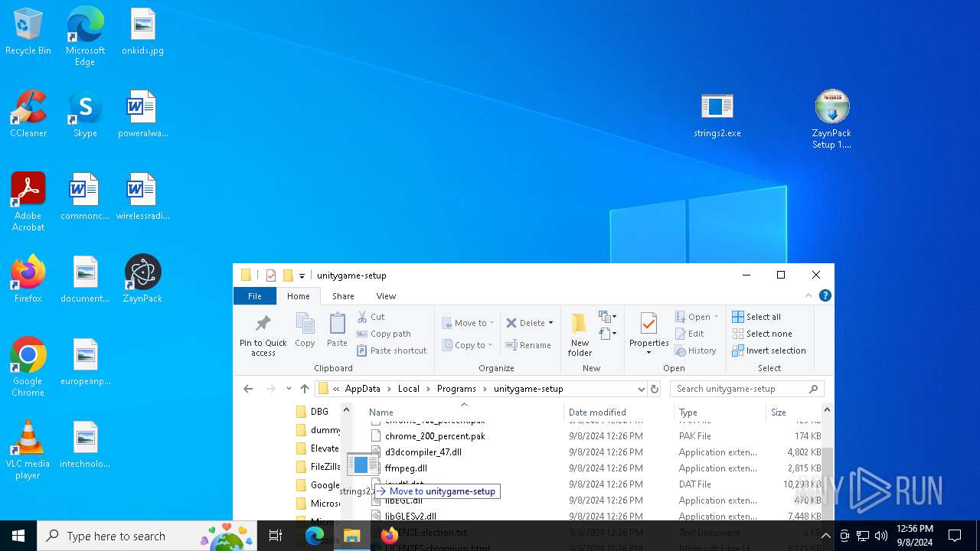Select strings2.exe on the desktop
980x551 pixels.
[717, 115]
